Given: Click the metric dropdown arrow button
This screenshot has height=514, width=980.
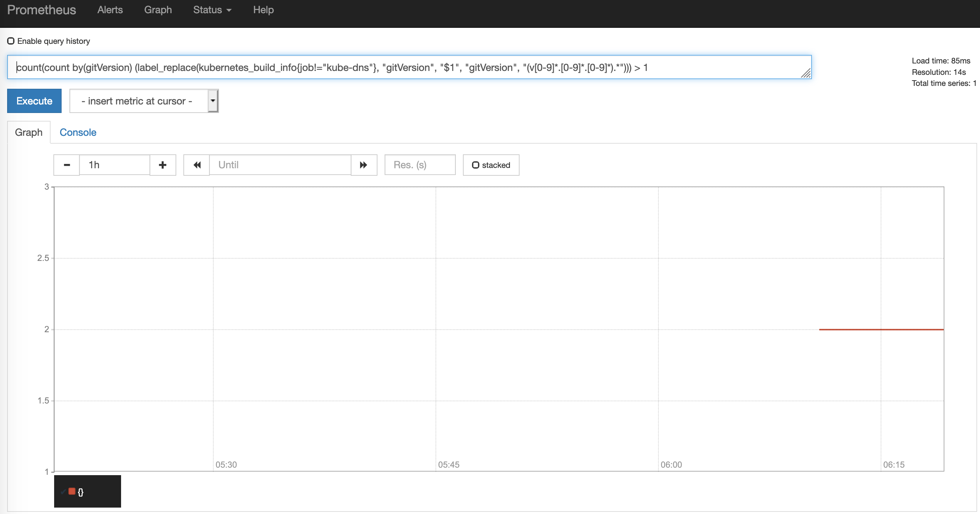Looking at the screenshot, I should tap(213, 101).
